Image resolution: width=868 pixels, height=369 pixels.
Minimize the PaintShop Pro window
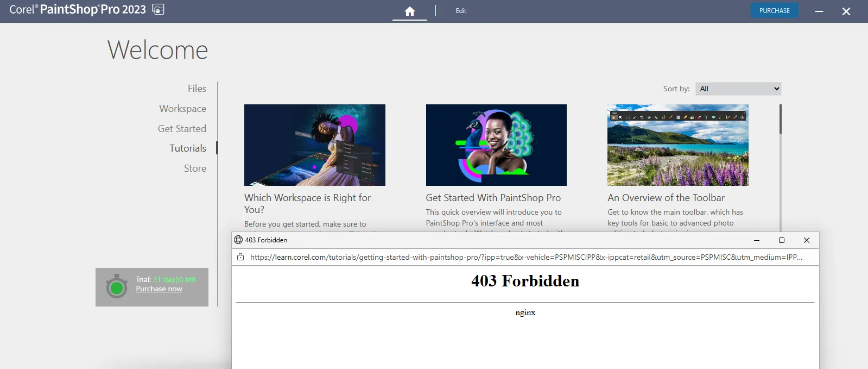click(x=819, y=11)
